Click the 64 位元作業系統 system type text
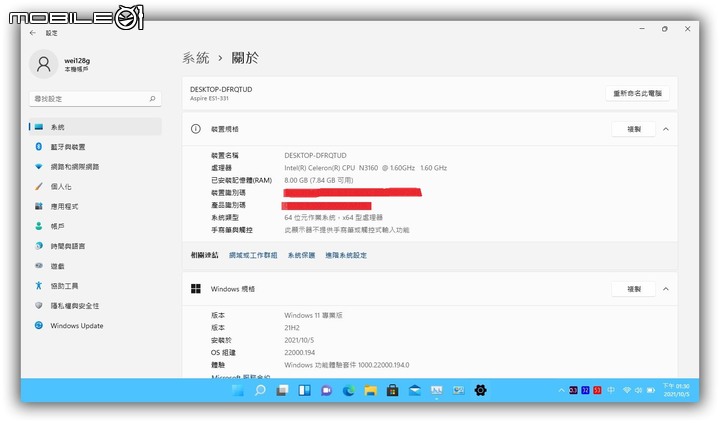Screen dimensions: 720x423 [333, 217]
